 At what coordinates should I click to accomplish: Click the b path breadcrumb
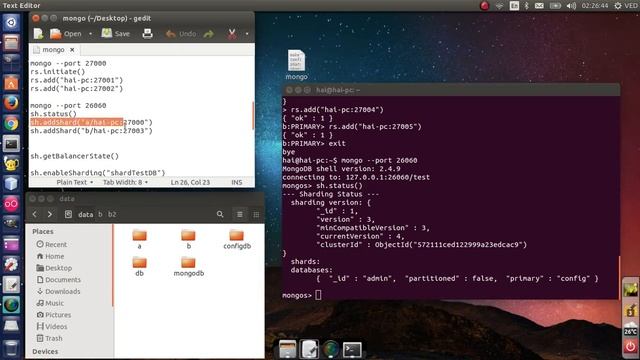(100, 214)
